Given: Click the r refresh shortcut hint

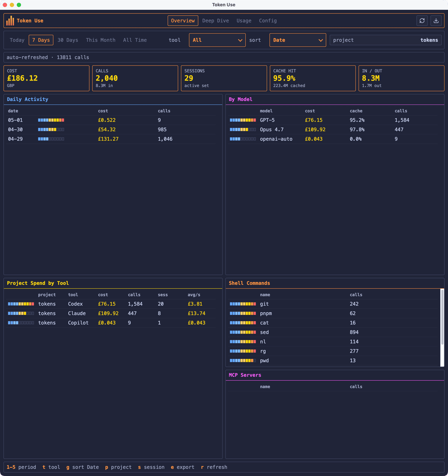Looking at the screenshot, I should click(214, 467).
